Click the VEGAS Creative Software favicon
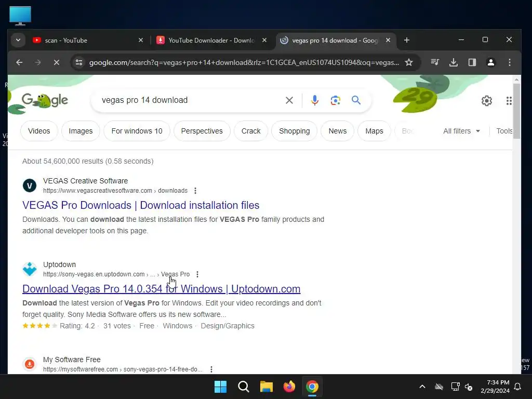532x399 pixels. (30, 185)
